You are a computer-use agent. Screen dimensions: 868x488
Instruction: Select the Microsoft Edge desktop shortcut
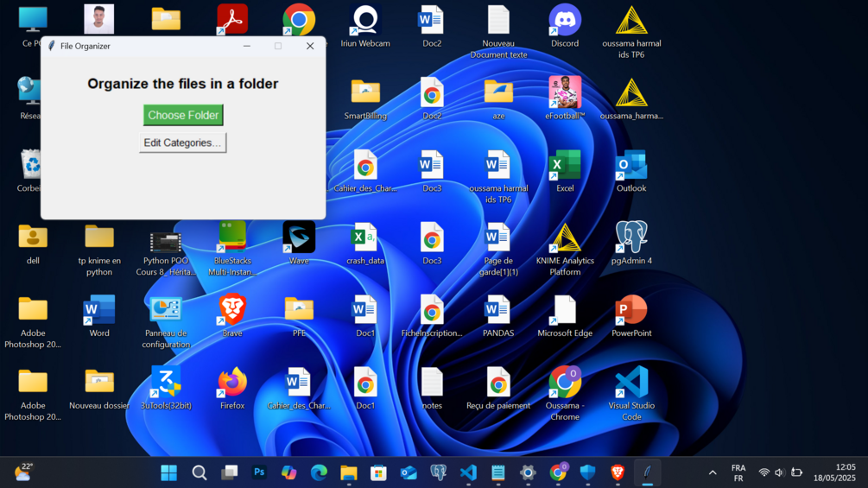(x=565, y=316)
